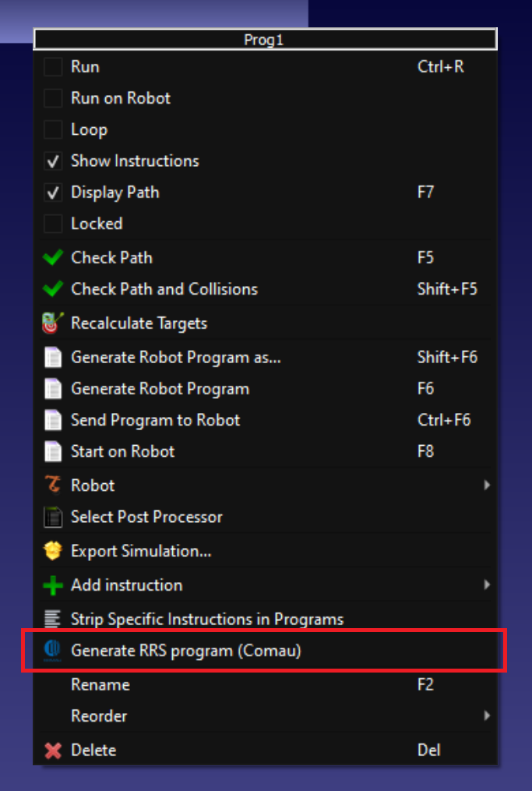Click the green checkmark icon beside Check Path

tap(53, 258)
